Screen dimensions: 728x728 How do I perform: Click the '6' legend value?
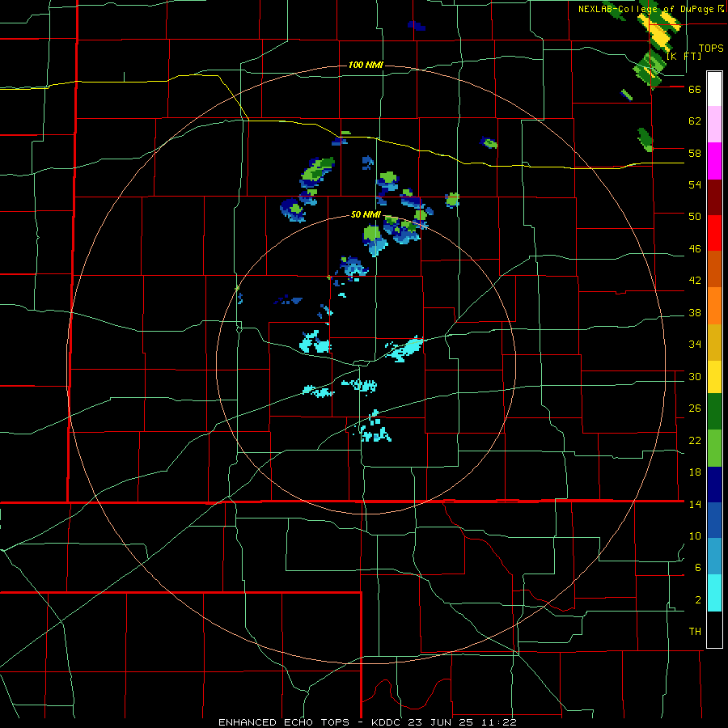(698, 568)
